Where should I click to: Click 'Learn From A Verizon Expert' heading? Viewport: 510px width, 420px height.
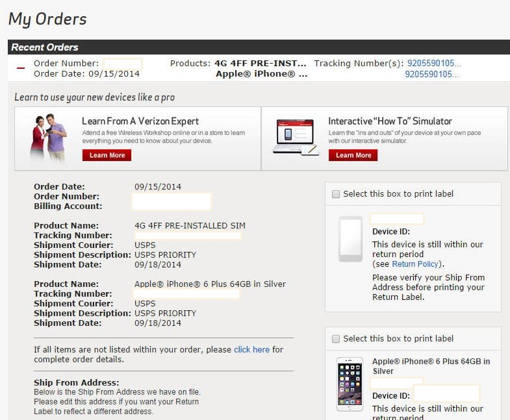(x=140, y=121)
